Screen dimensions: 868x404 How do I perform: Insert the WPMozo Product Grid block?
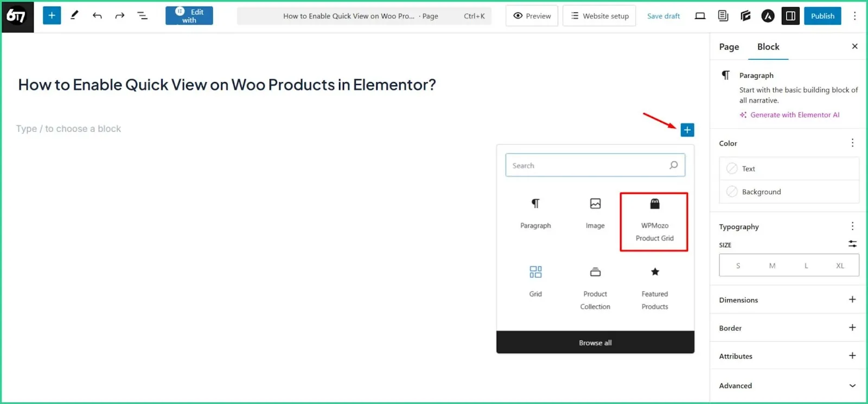pos(654,222)
